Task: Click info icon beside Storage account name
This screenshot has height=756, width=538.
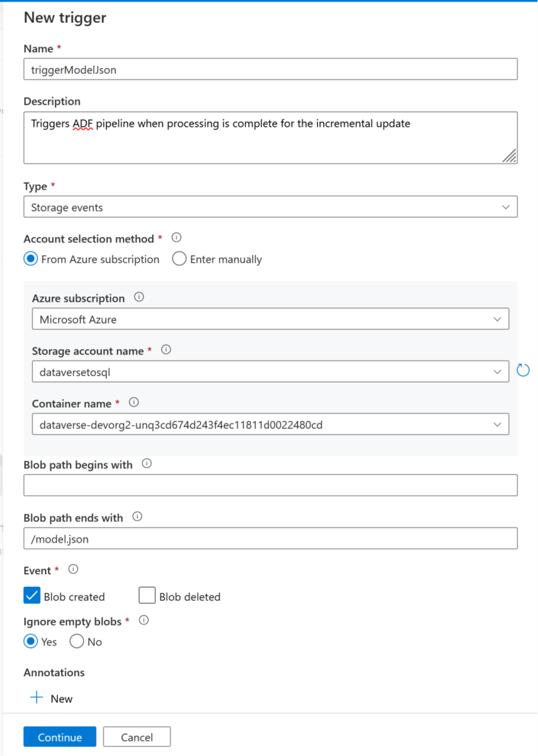Action: click(x=166, y=349)
